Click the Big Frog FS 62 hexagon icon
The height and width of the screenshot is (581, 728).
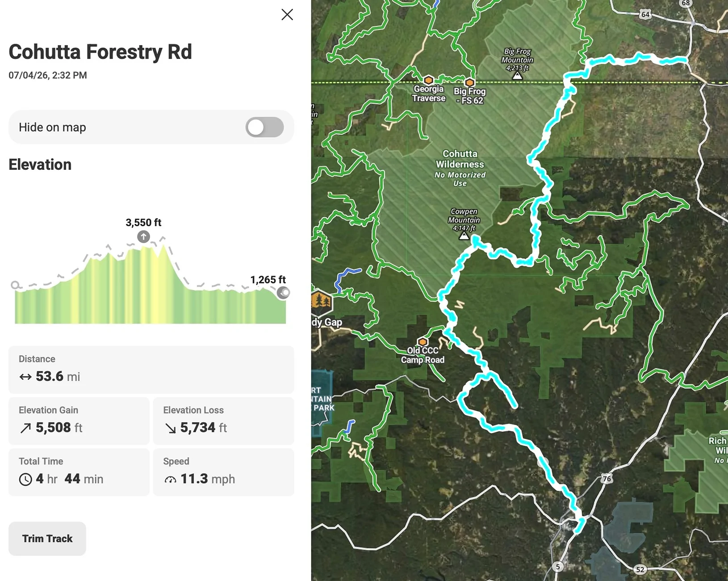(x=469, y=83)
